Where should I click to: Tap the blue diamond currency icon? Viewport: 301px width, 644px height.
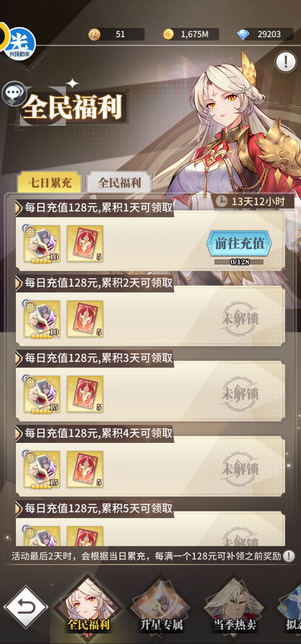tap(243, 35)
